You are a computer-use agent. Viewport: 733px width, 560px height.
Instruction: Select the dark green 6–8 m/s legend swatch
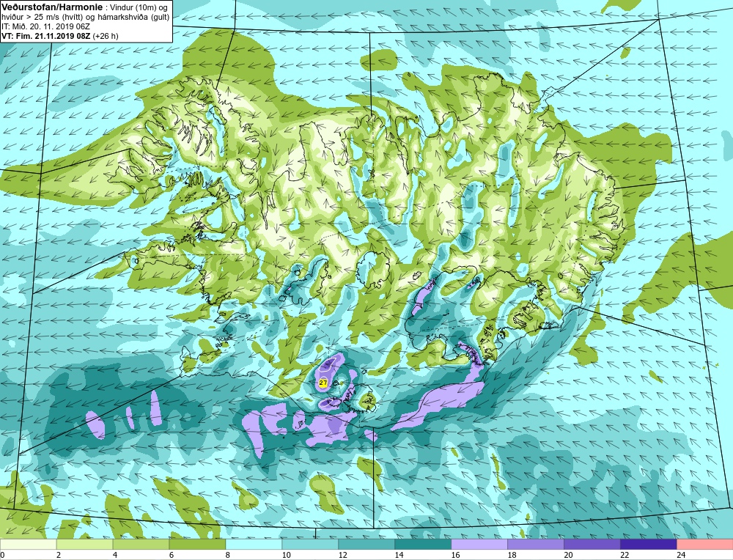[197, 545]
